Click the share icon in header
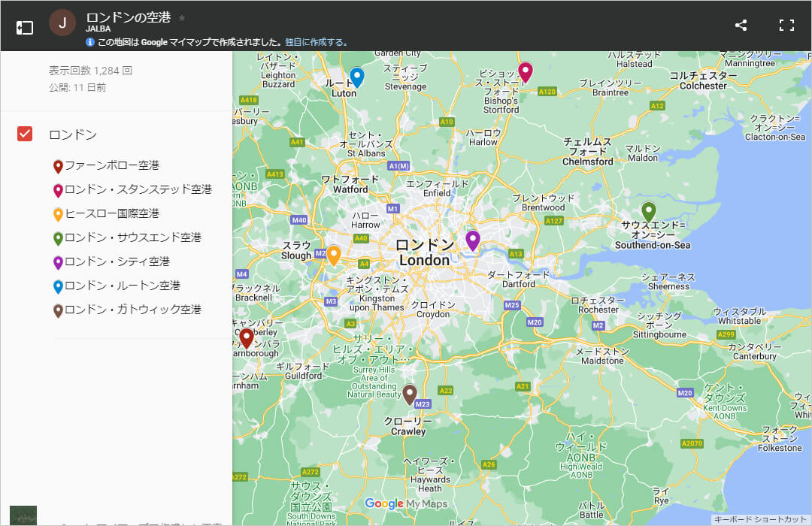The image size is (812, 526). [741, 26]
